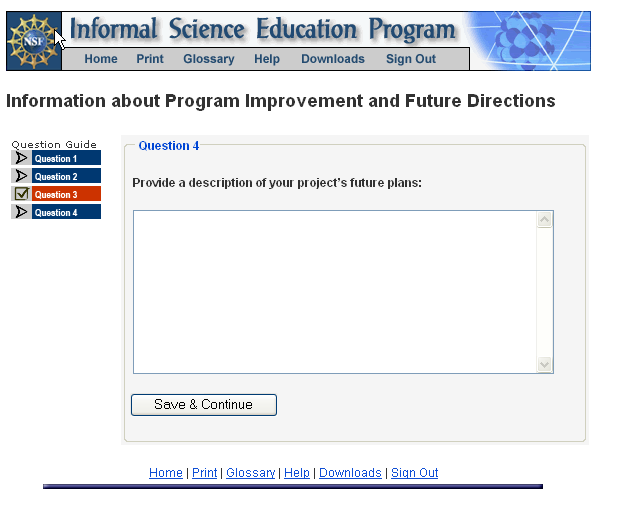This screenshot has height=516, width=624.
Task: Open Downloads in the top navigation bar
Action: click(333, 59)
